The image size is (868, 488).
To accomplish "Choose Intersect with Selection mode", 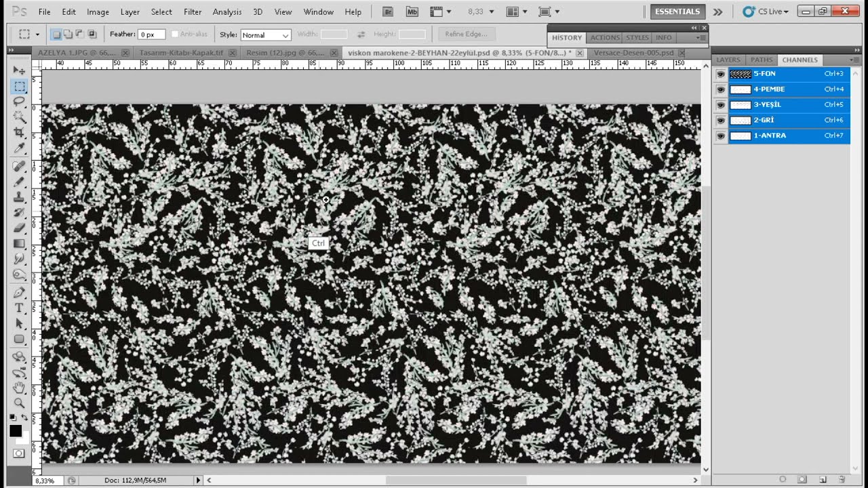I will [x=92, y=34].
